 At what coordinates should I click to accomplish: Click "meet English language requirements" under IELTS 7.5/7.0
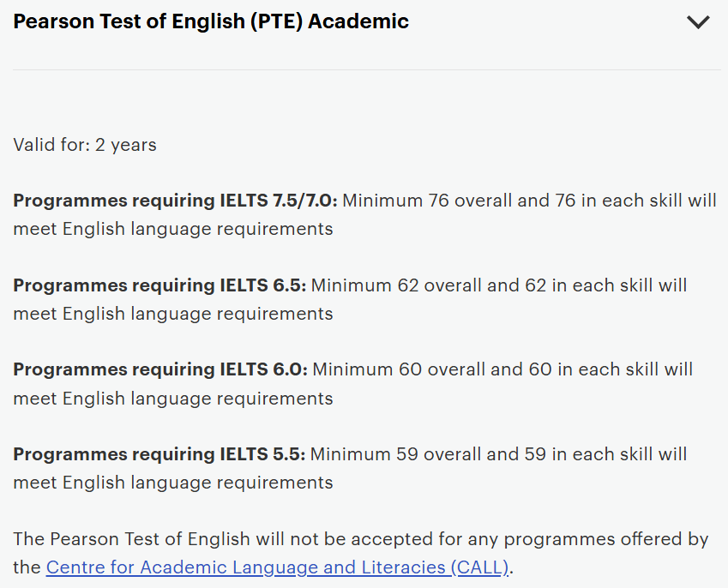pos(173,229)
